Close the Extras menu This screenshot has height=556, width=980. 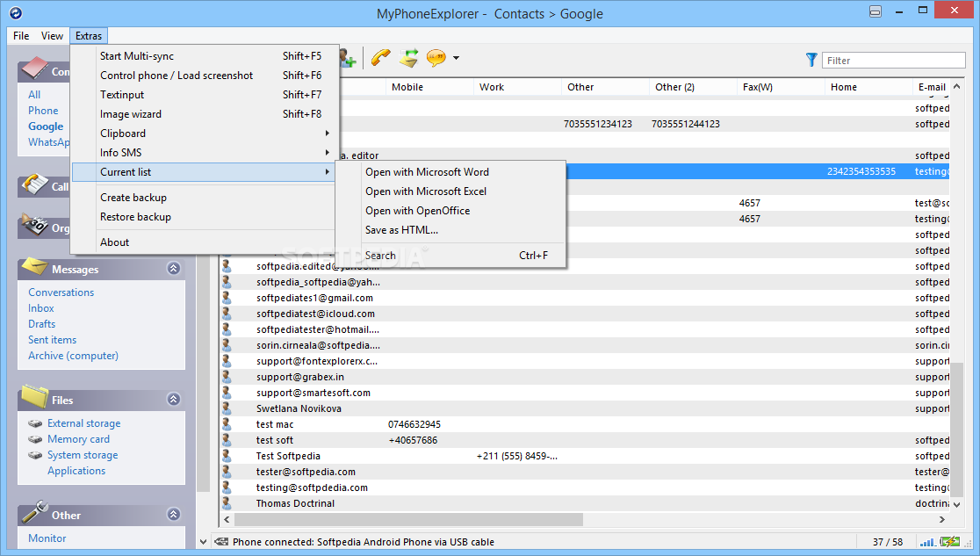pos(89,36)
